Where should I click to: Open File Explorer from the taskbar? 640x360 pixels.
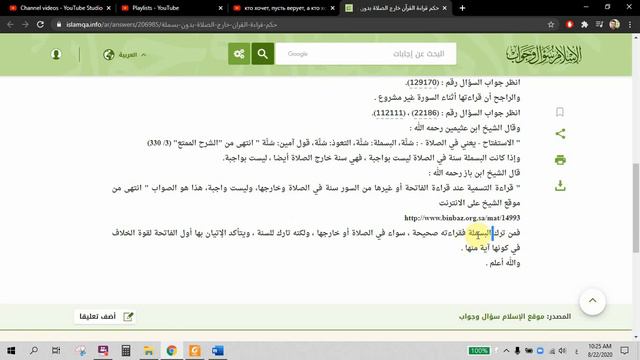click(149, 350)
